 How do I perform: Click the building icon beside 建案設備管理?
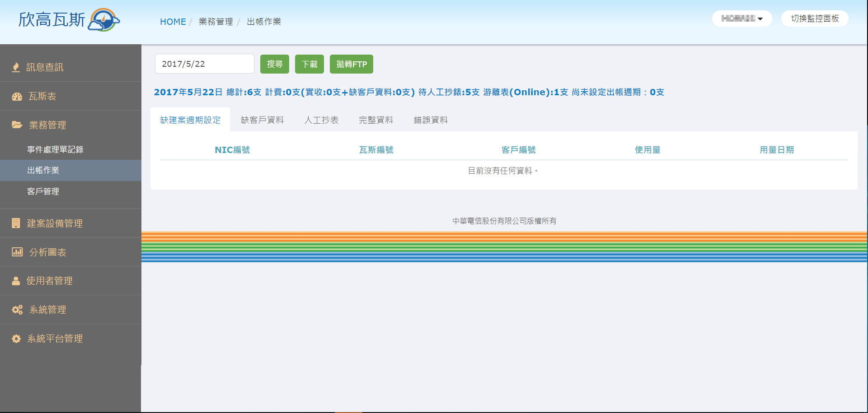click(x=16, y=223)
